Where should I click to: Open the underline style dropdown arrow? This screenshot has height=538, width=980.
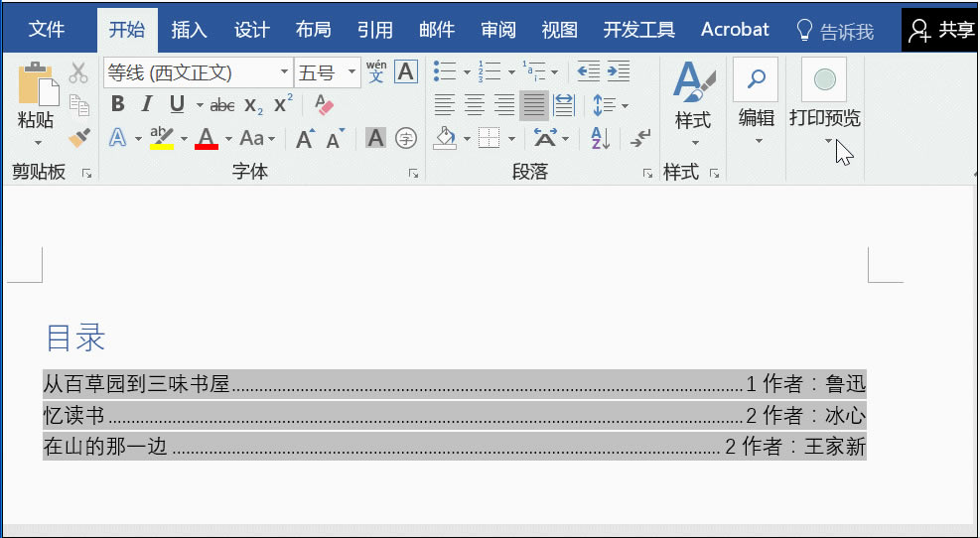coord(200,105)
